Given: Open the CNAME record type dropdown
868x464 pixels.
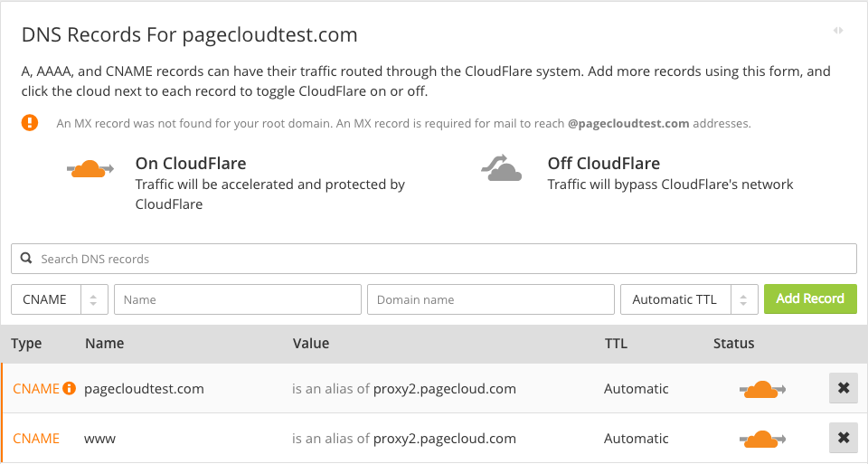Looking at the screenshot, I should click(60, 299).
